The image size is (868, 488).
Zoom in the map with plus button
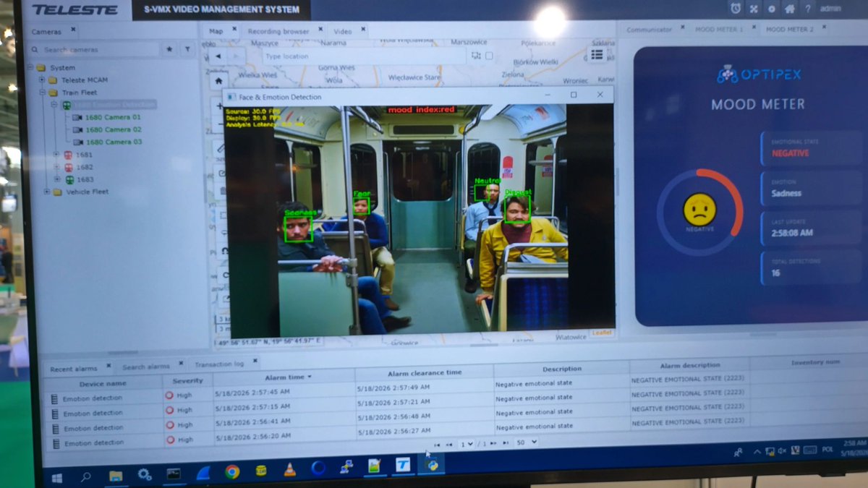point(219,106)
